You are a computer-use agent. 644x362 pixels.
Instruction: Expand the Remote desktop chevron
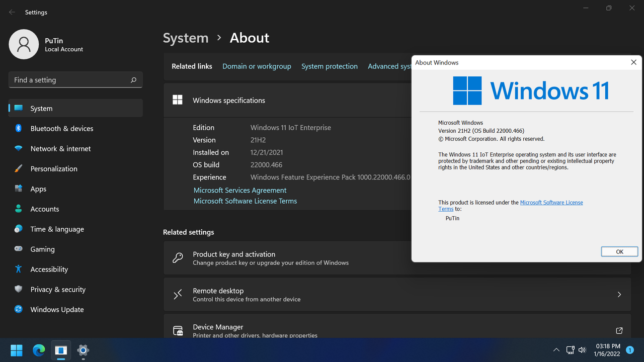619,295
